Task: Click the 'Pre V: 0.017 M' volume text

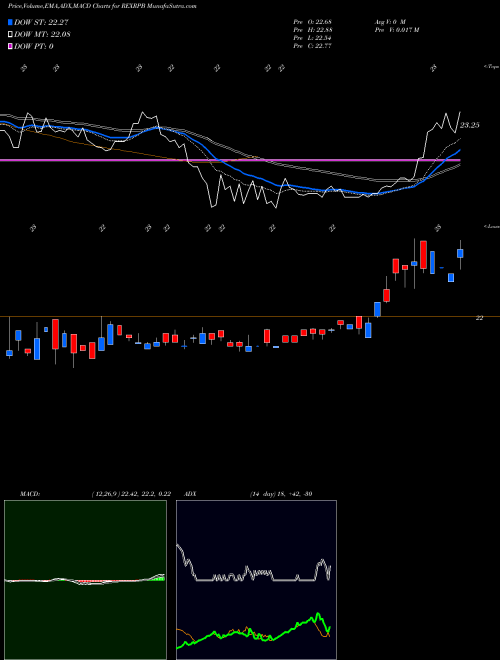Action: click(x=396, y=30)
